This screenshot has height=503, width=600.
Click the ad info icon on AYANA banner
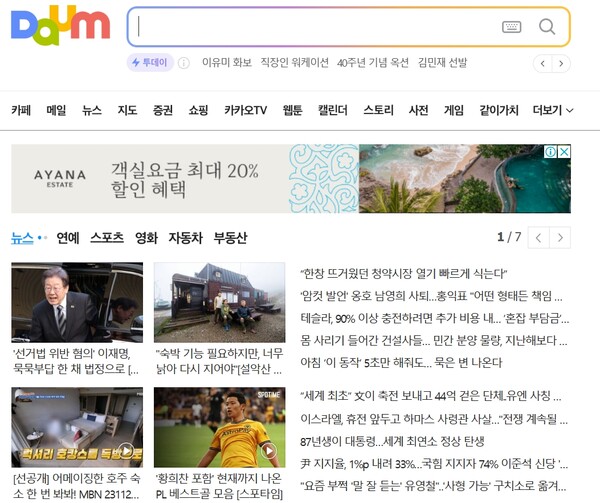click(x=550, y=152)
